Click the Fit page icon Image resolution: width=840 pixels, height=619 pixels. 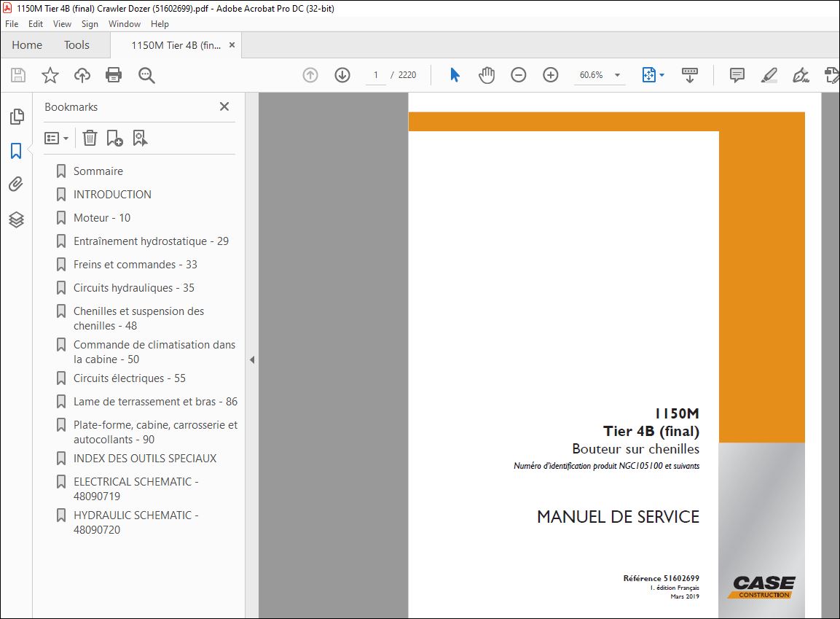648,75
